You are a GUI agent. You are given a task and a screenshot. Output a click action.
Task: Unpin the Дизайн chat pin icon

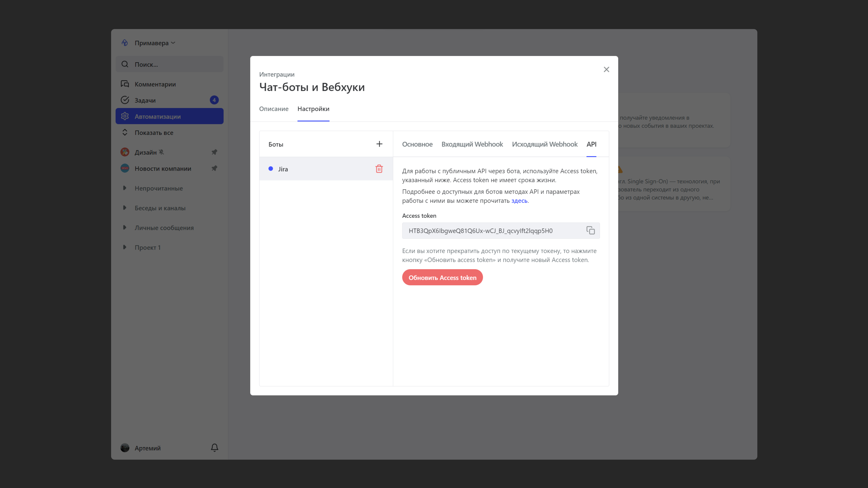coord(214,152)
